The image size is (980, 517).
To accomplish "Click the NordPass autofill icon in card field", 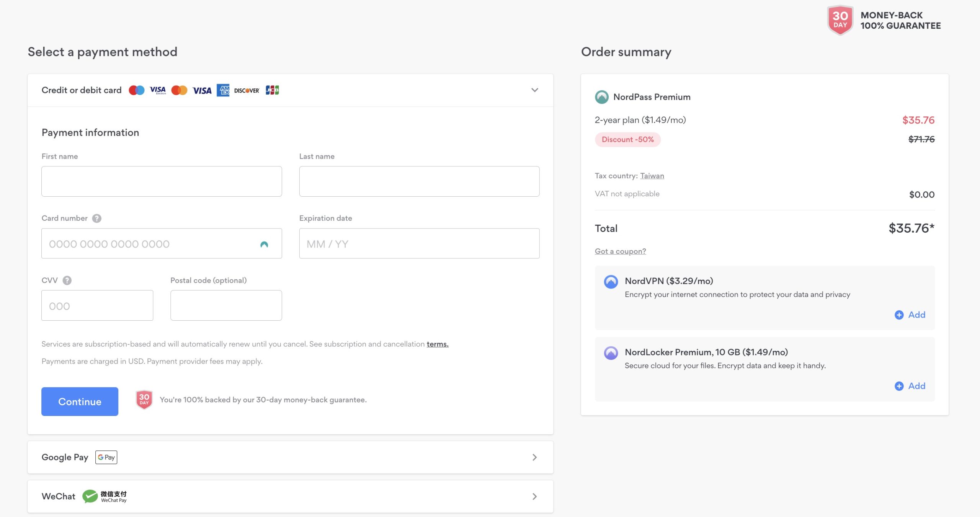I will 264,244.
